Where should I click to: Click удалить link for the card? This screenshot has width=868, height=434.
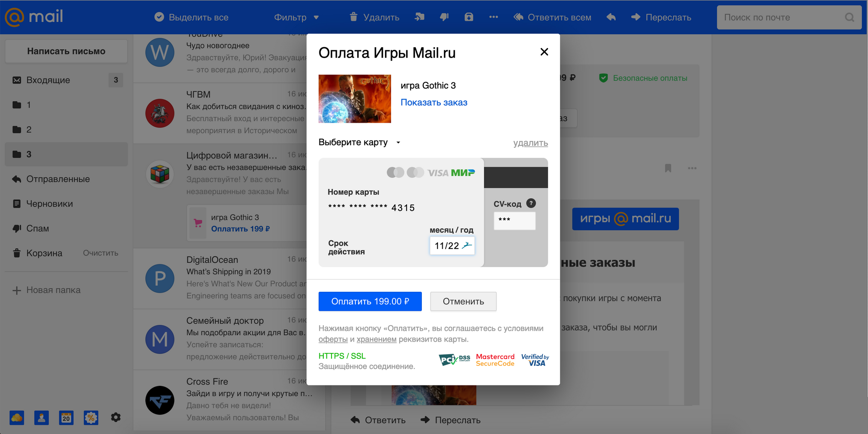click(530, 143)
